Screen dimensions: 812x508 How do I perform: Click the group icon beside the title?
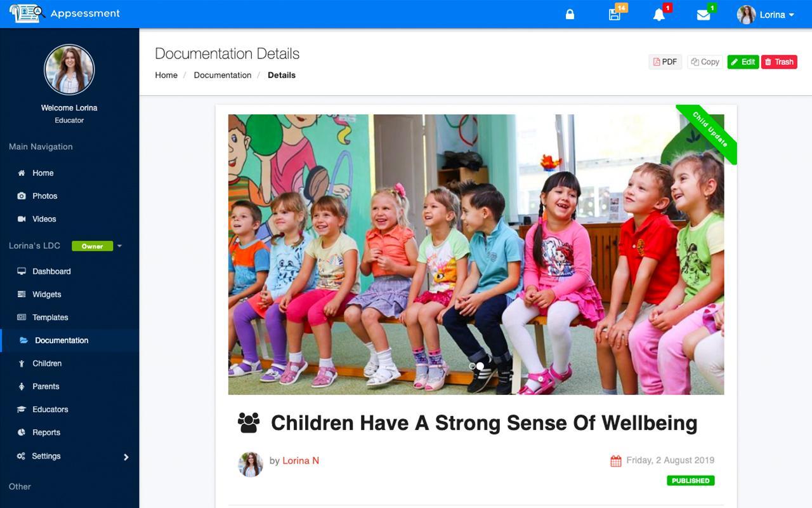tap(249, 423)
